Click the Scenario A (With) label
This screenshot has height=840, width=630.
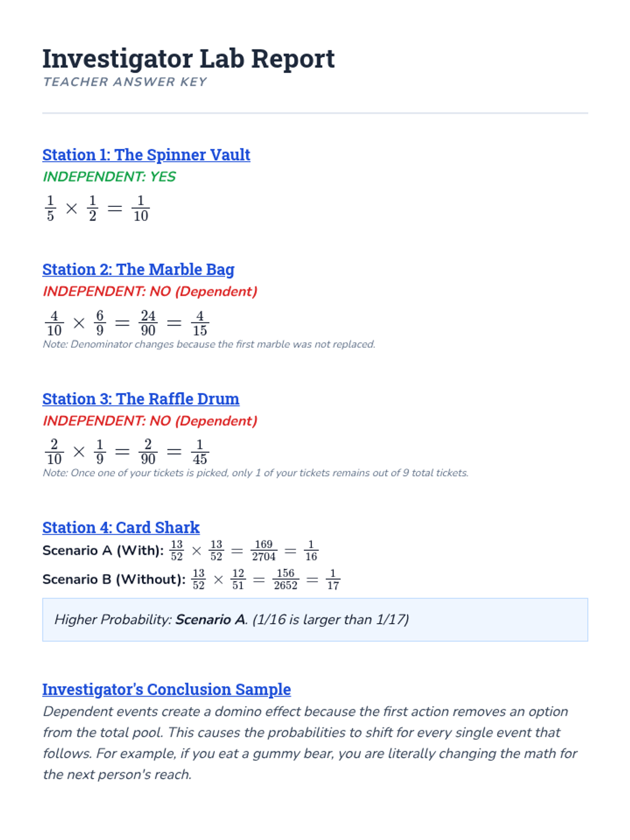pos(103,551)
